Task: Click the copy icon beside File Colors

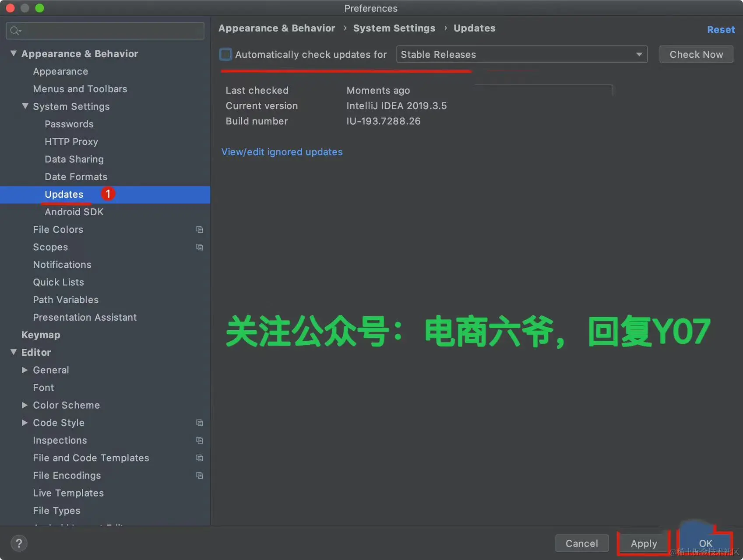Action: [200, 230]
